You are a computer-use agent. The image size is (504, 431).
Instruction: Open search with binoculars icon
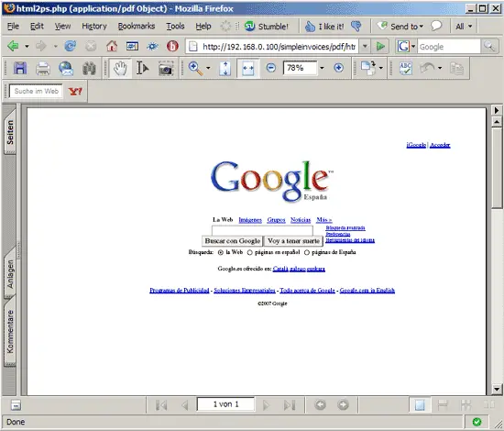[x=89, y=68]
